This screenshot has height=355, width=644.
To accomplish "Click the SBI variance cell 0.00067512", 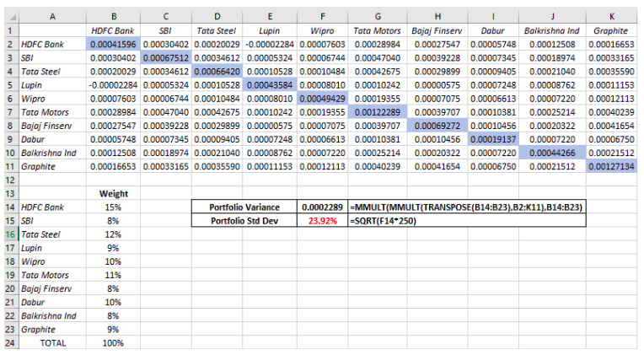I will [x=166, y=57].
